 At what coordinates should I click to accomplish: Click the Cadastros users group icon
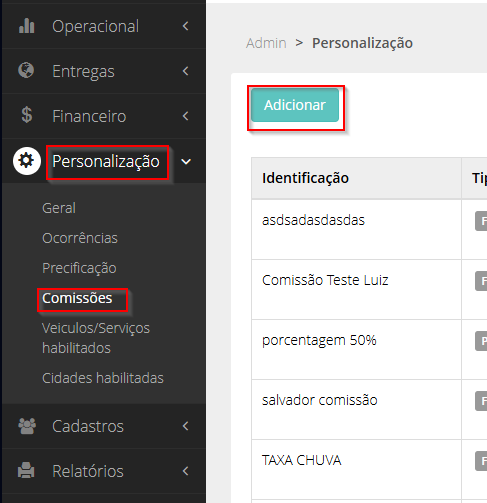pos(27,426)
